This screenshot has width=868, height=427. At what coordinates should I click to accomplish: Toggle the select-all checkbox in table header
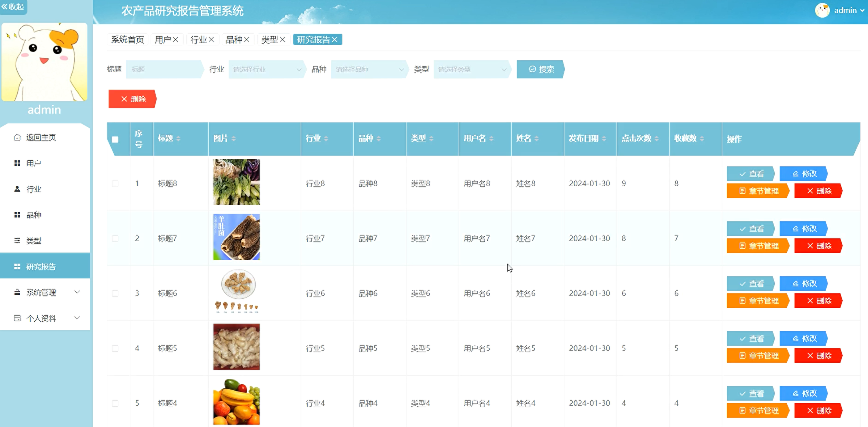pos(115,139)
